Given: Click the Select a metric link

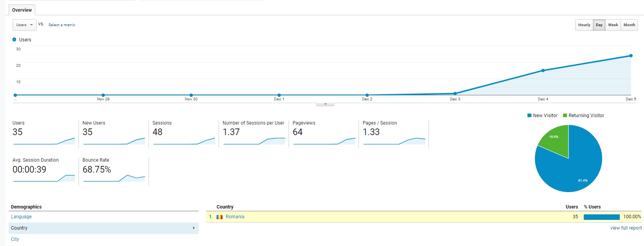Looking at the screenshot, I should (62, 25).
